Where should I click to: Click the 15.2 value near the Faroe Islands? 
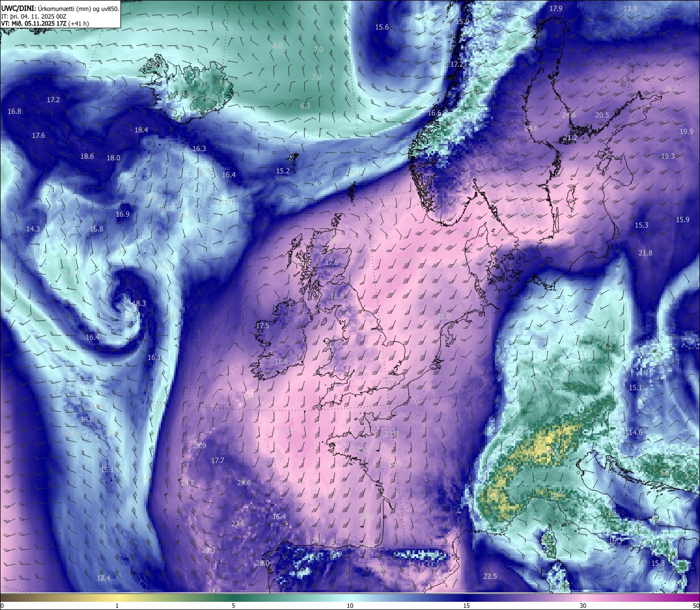283,171
